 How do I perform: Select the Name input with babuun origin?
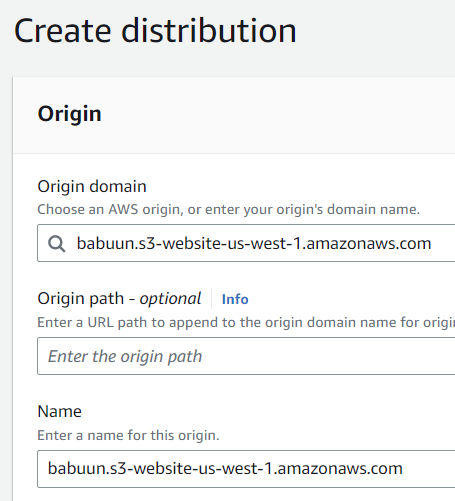coord(246,469)
